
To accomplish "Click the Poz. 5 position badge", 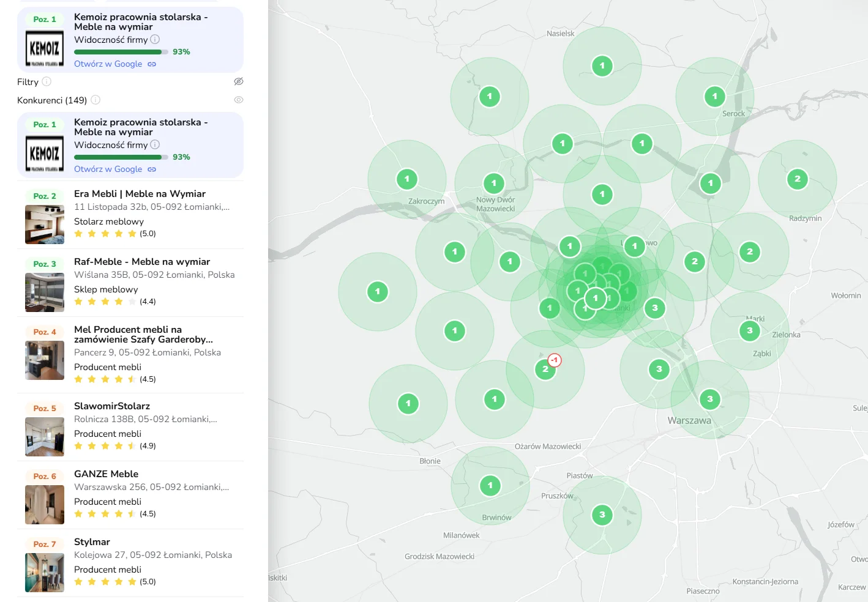I will 45,409.
